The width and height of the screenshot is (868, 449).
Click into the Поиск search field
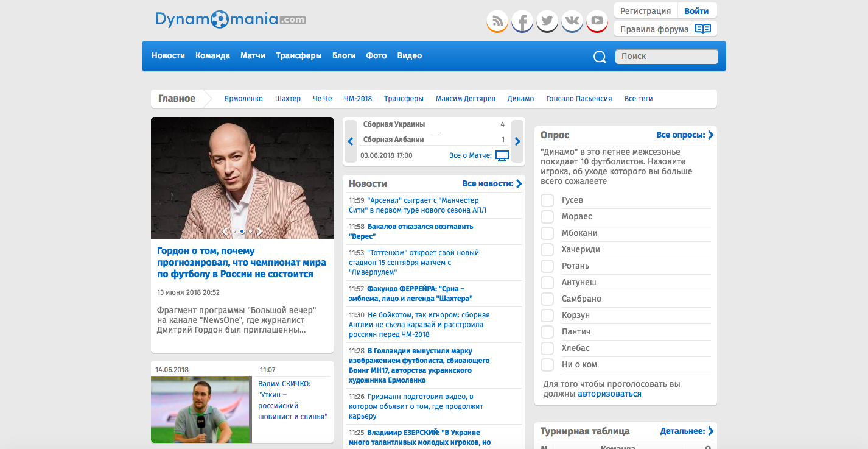click(x=667, y=56)
